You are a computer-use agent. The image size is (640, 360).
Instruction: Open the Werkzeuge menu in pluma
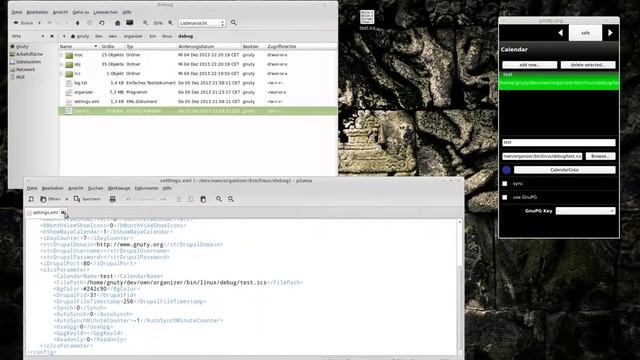pos(119,188)
